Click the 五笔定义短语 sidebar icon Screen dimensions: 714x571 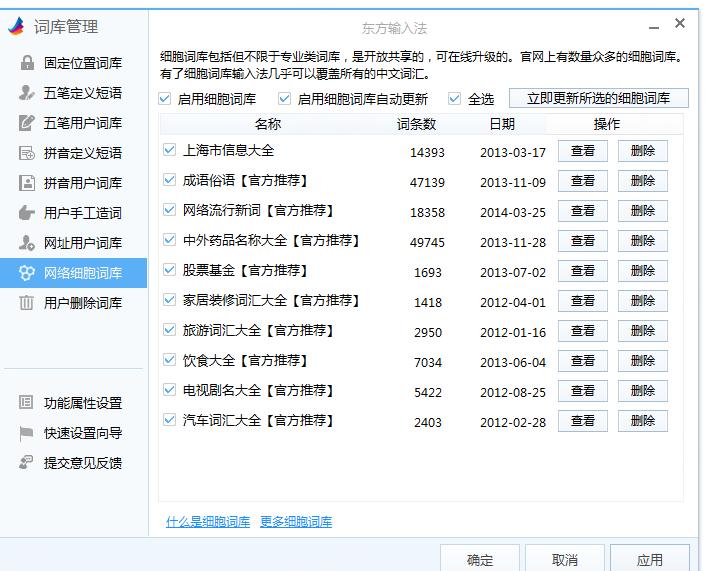pyautogui.click(x=27, y=92)
